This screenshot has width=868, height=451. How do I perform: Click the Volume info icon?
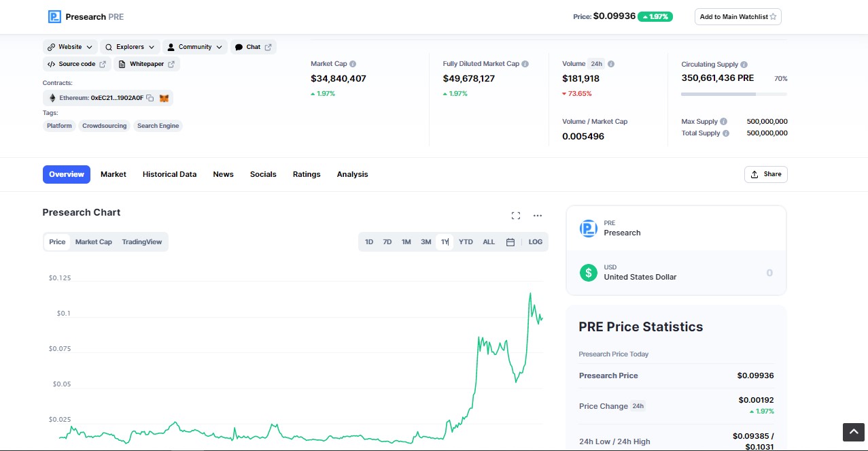(611, 64)
